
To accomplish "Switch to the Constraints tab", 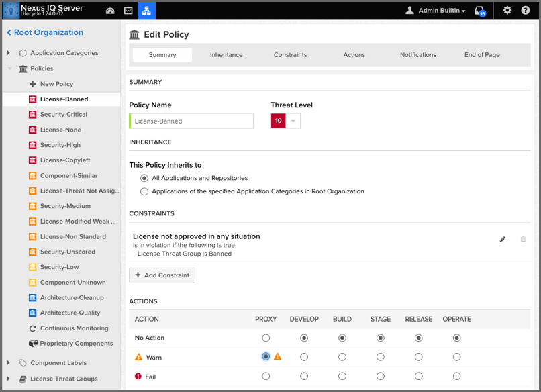I will (290, 55).
